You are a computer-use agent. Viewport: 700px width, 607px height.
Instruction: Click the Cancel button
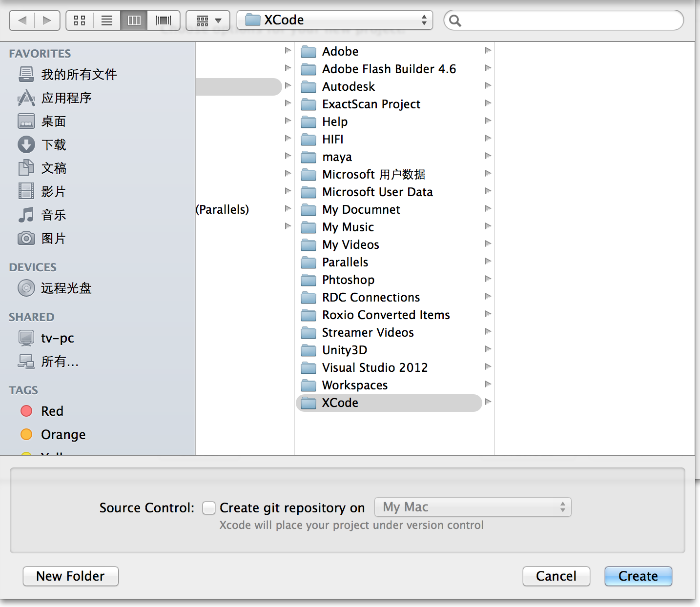[556, 576]
